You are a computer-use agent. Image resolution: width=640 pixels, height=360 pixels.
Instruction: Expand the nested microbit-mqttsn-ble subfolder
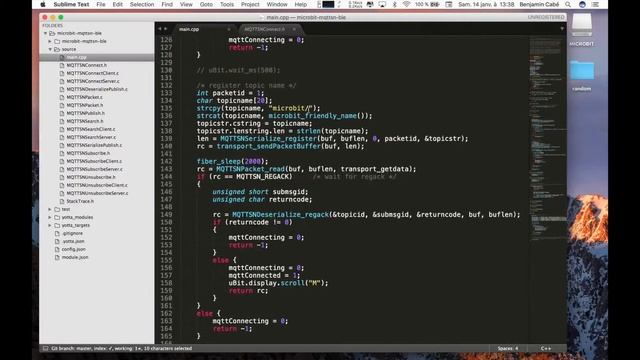(50, 41)
